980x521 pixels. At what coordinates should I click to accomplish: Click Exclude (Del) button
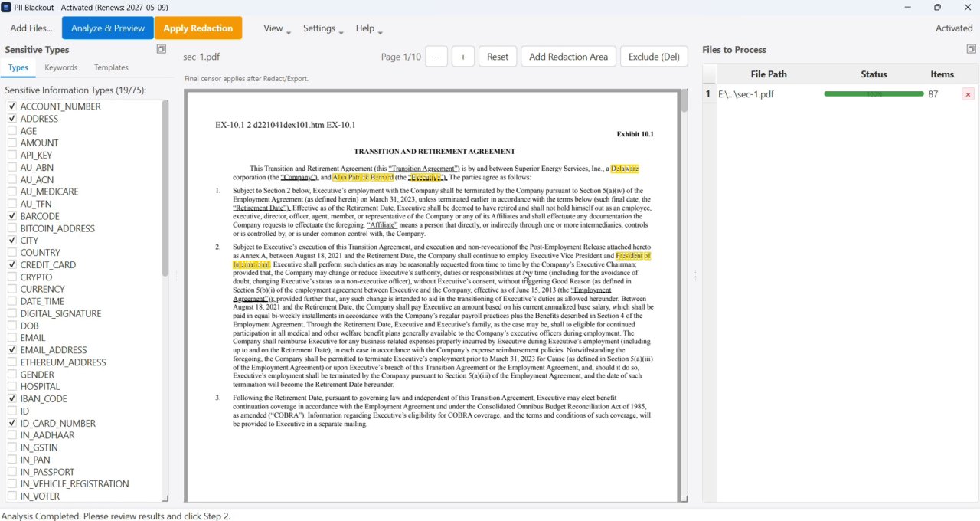654,57
